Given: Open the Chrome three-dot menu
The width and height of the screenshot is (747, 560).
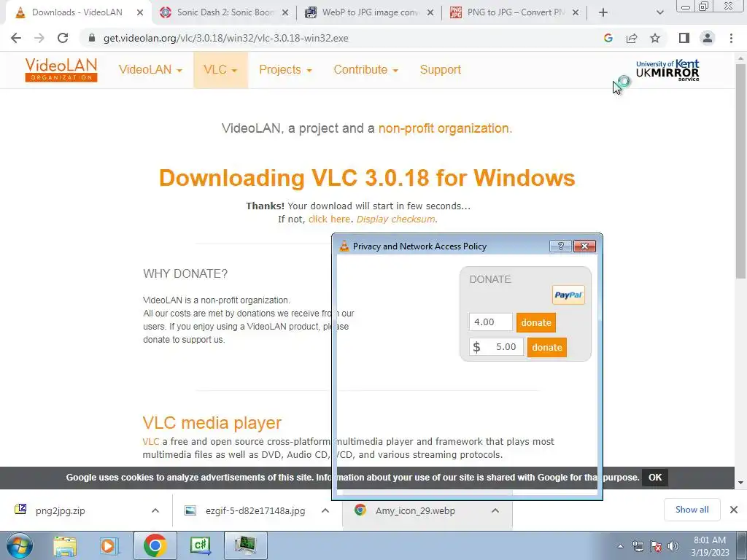Looking at the screenshot, I should click(x=731, y=38).
